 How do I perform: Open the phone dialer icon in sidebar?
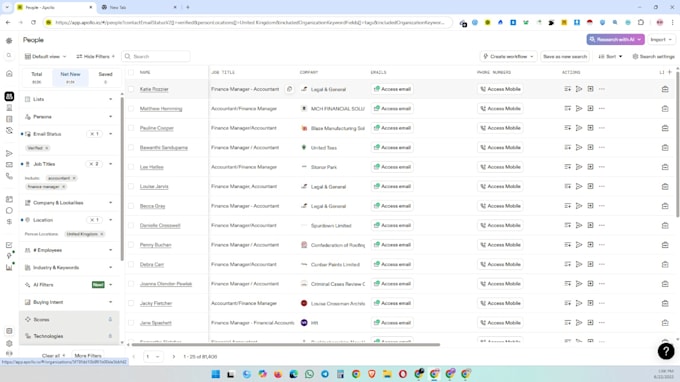(9, 176)
